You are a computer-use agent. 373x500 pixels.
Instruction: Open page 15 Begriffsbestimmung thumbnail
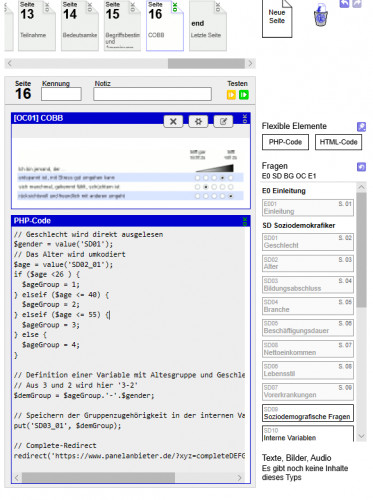coord(122,25)
